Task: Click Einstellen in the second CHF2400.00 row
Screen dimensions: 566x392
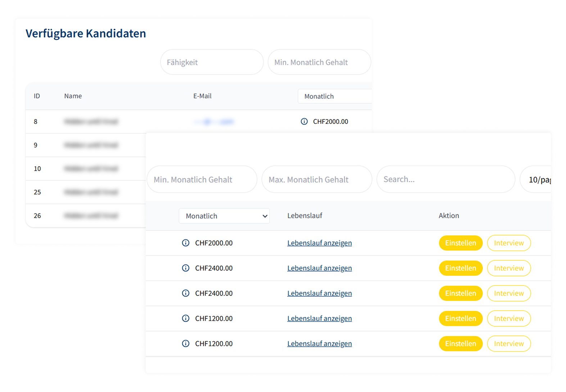Action: pyautogui.click(x=461, y=293)
